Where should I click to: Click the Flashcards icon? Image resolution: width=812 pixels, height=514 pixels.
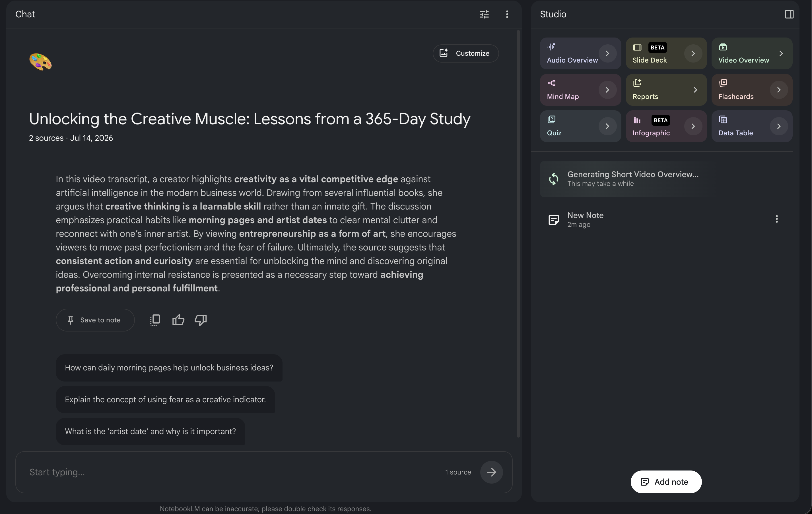pos(723,83)
